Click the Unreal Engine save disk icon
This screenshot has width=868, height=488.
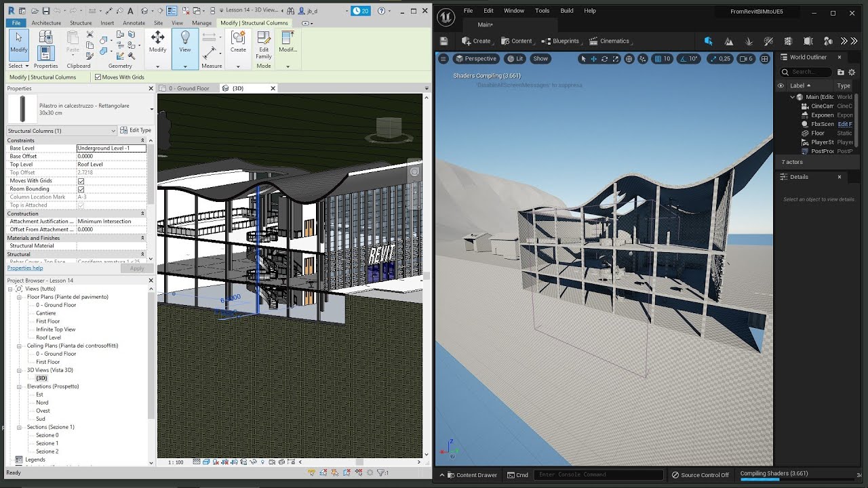[443, 41]
